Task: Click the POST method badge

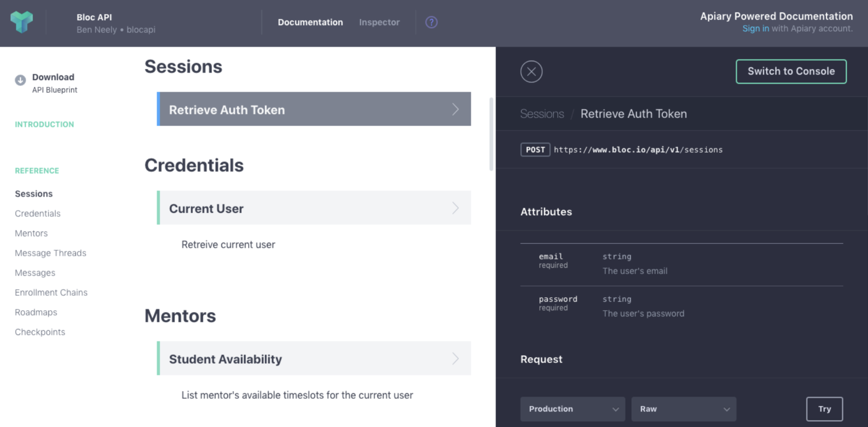Action: tap(535, 150)
